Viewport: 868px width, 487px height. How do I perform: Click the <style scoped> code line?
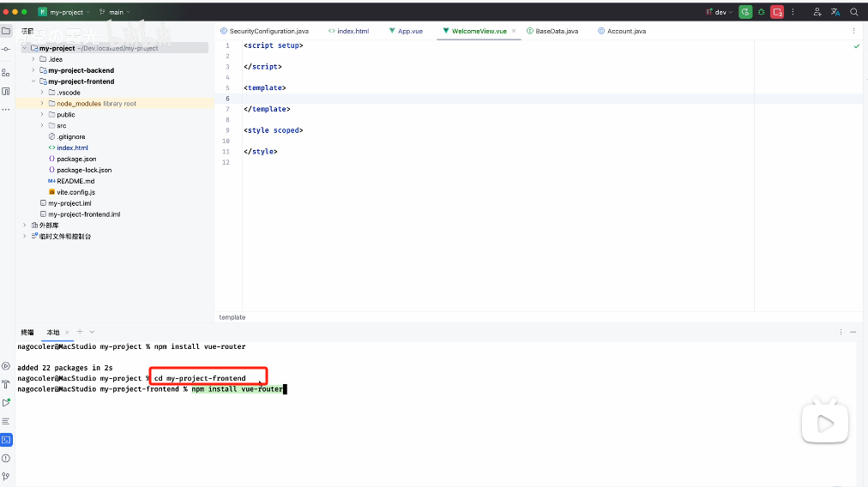point(274,130)
